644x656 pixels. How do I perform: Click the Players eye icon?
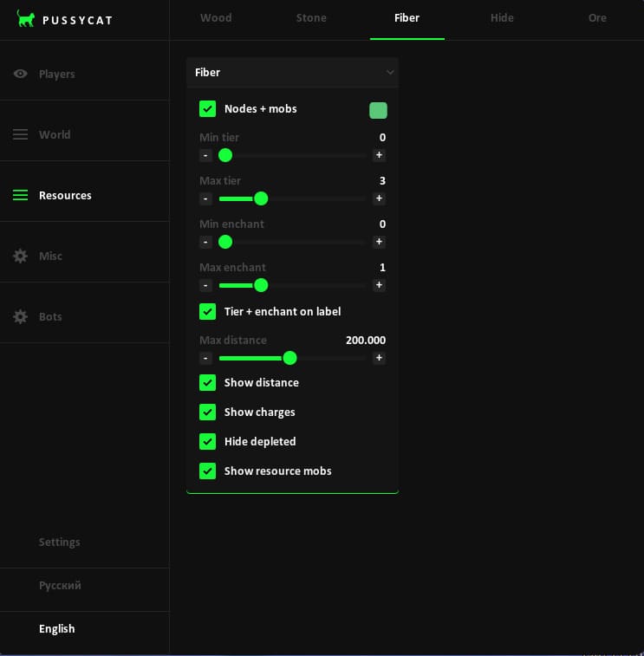pos(20,74)
